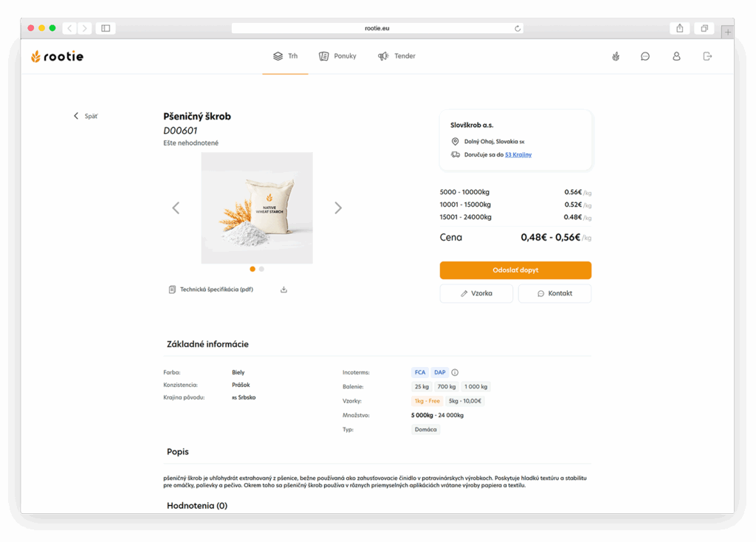Select the 1kg - Free sample option
756x542 pixels.
click(427, 400)
